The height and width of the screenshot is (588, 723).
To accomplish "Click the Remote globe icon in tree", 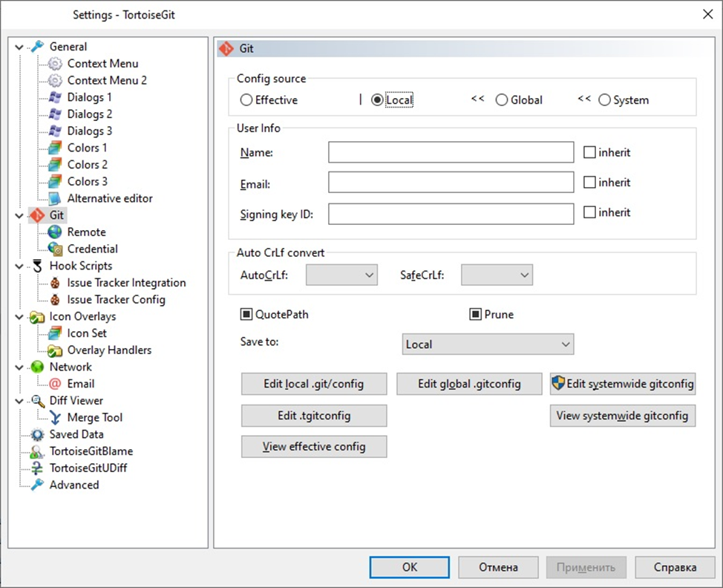I will [x=55, y=232].
